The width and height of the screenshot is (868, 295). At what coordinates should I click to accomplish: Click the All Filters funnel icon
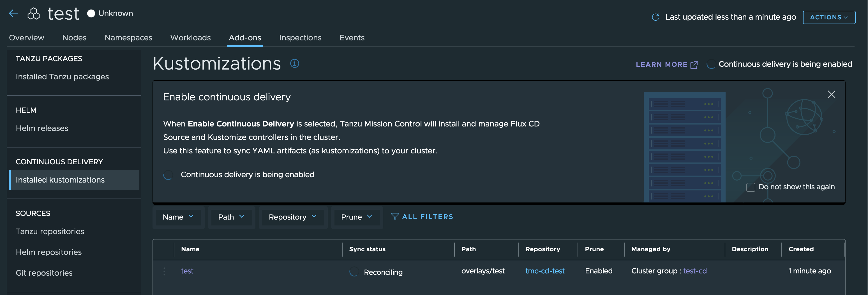point(394,216)
